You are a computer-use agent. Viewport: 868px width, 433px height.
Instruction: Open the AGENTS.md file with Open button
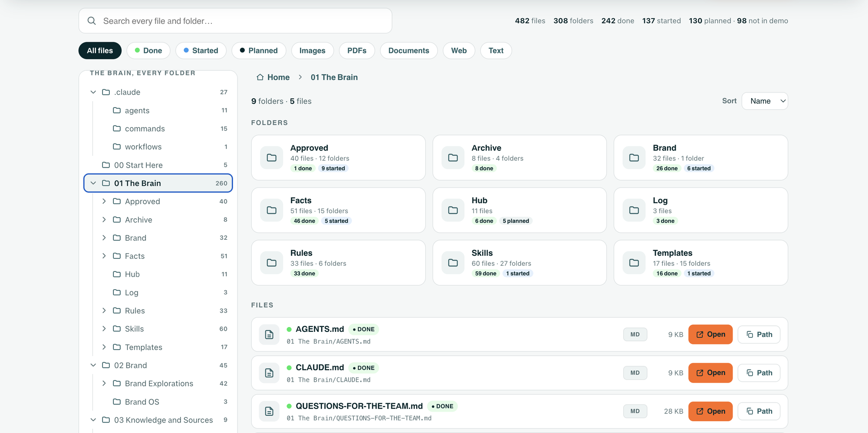(710, 334)
